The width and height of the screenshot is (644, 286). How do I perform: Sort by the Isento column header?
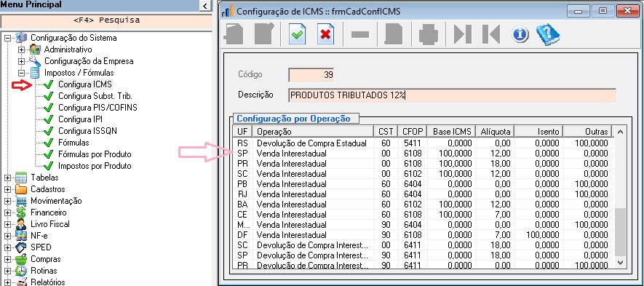[x=538, y=132]
